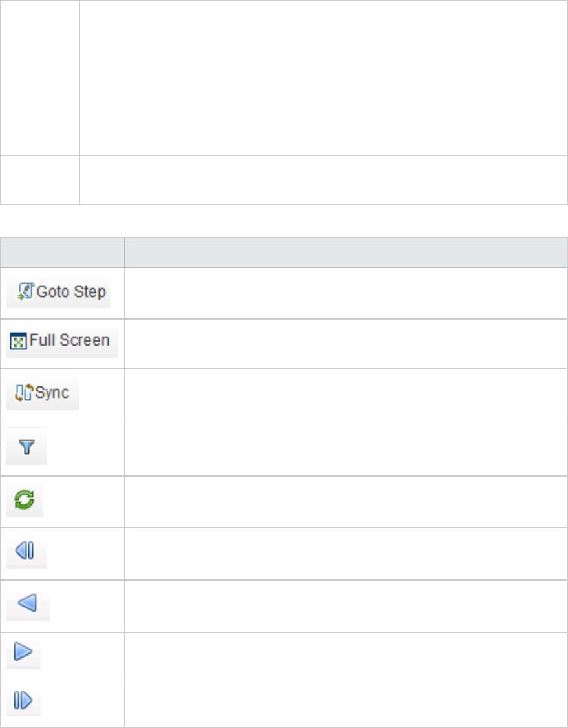Refresh using the green circular arrows icon
568x728 pixels.
(x=25, y=500)
